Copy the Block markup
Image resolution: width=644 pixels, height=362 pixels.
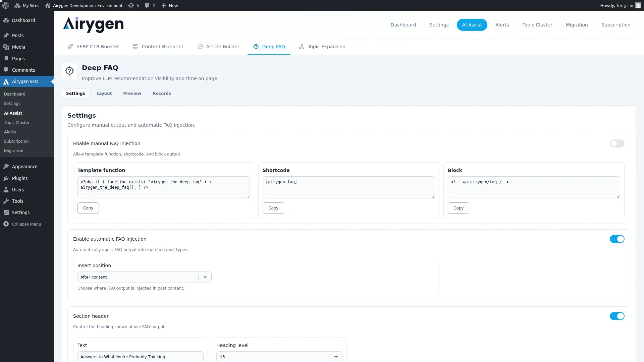pyautogui.click(x=459, y=208)
